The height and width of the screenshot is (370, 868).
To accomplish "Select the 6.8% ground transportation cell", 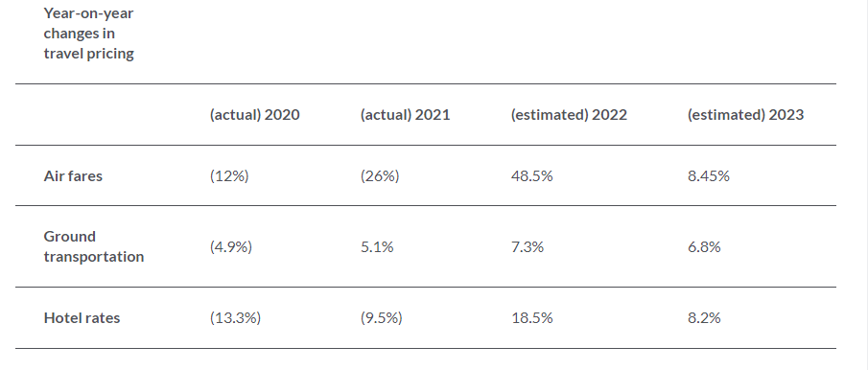I will (704, 246).
